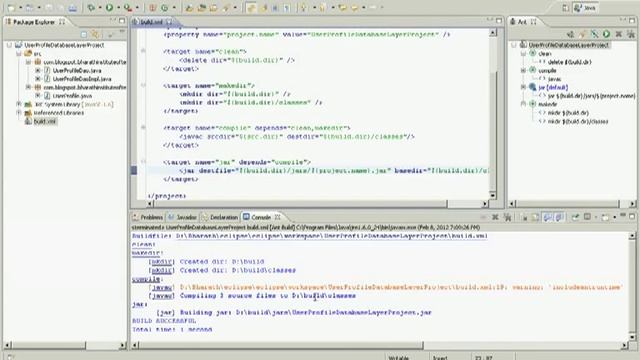Maximize the Console view
Image resolution: width=640 pixels, height=360 pixels.
click(632, 216)
